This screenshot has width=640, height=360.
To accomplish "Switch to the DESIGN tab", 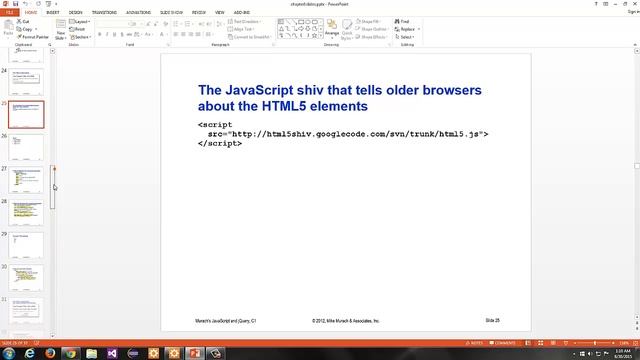I will pyautogui.click(x=76, y=12).
